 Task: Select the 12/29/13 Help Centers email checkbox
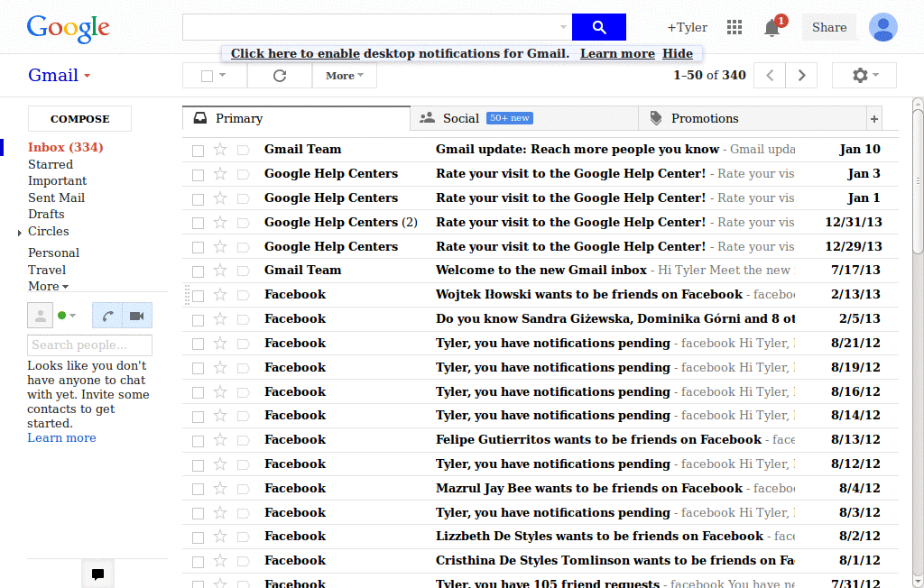198,247
